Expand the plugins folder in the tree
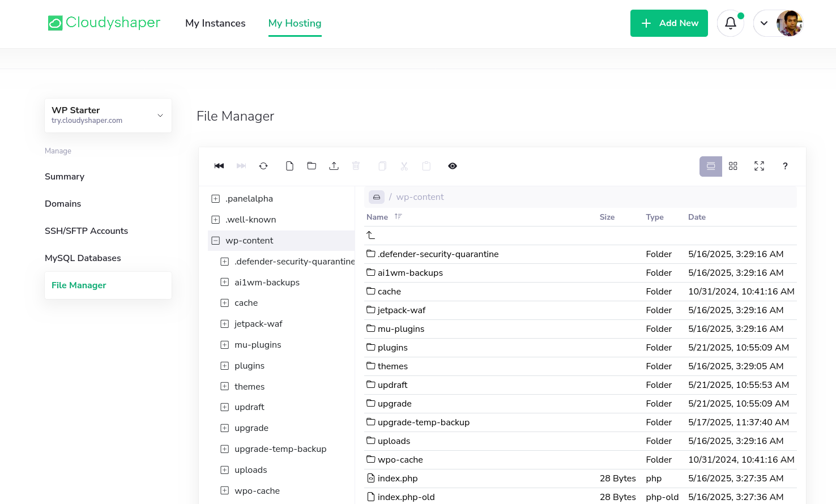 (224, 365)
